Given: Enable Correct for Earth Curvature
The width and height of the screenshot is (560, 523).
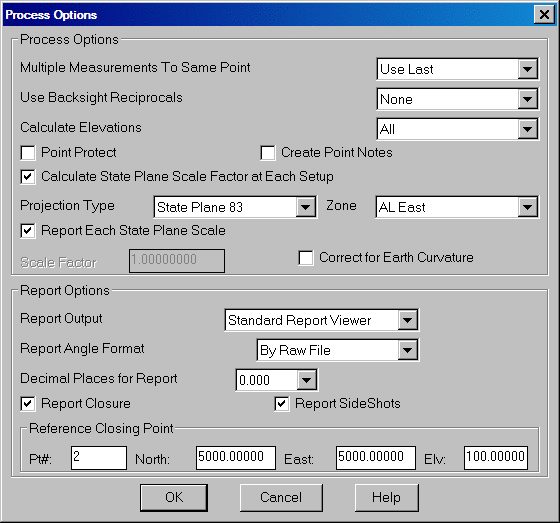Looking at the screenshot, I should pos(306,258).
